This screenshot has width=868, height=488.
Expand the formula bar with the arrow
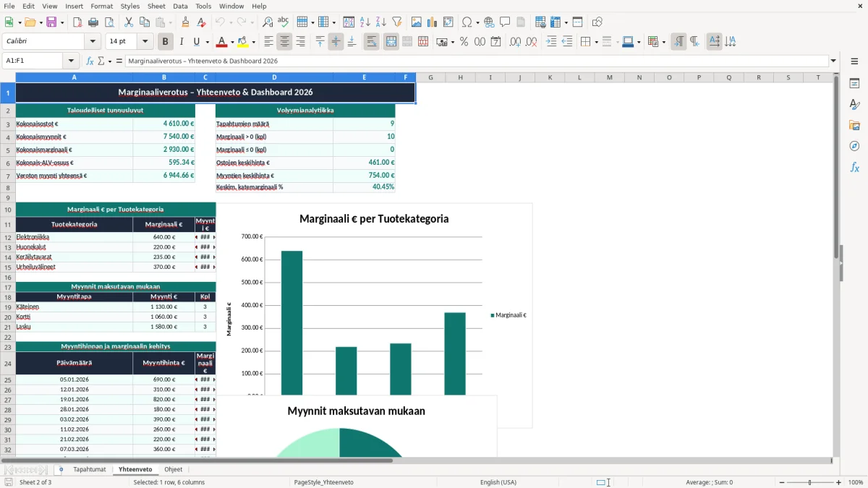click(x=833, y=61)
